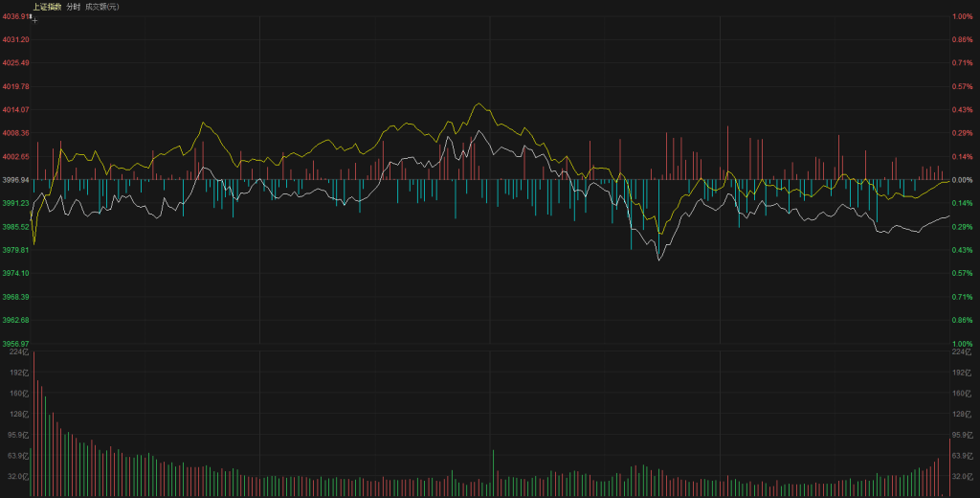The width and height of the screenshot is (980, 498).
Task: Click the last volume bar at right edge
Action: click(x=949, y=467)
